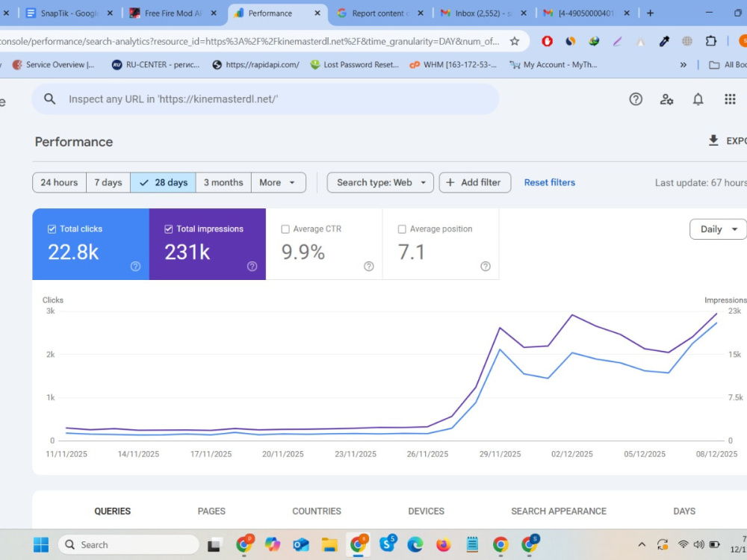This screenshot has width=747, height=560.
Task: Open RU-CENTER bookmark
Action: 155,65
